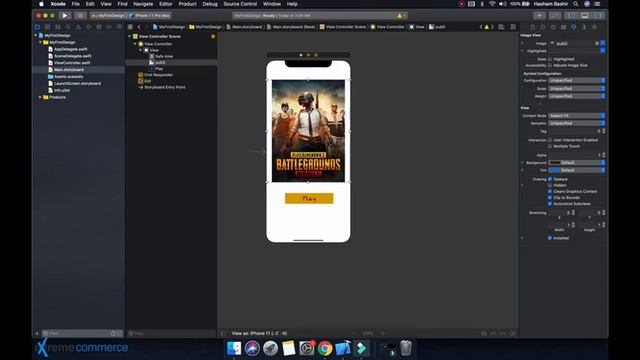
Task: Open the Content Mode dropdown
Action: [x=576, y=116]
